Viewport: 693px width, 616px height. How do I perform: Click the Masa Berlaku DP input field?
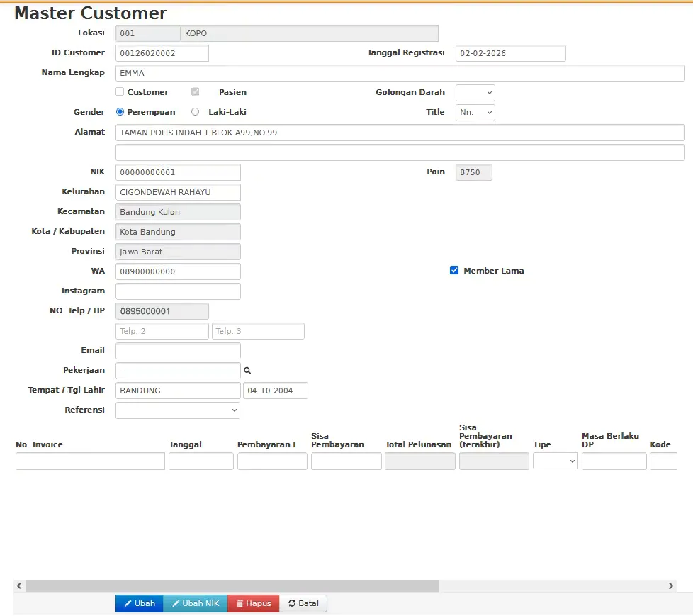click(614, 461)
